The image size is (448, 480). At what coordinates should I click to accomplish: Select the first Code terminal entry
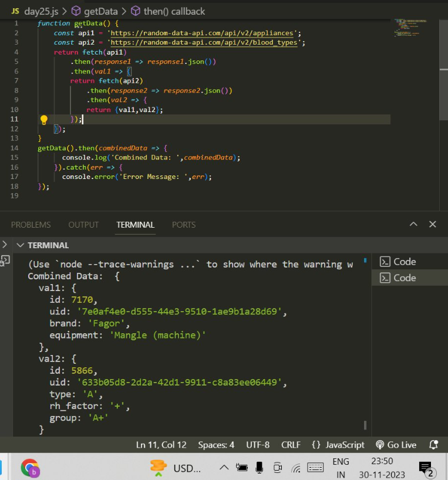tap(398, 262)
